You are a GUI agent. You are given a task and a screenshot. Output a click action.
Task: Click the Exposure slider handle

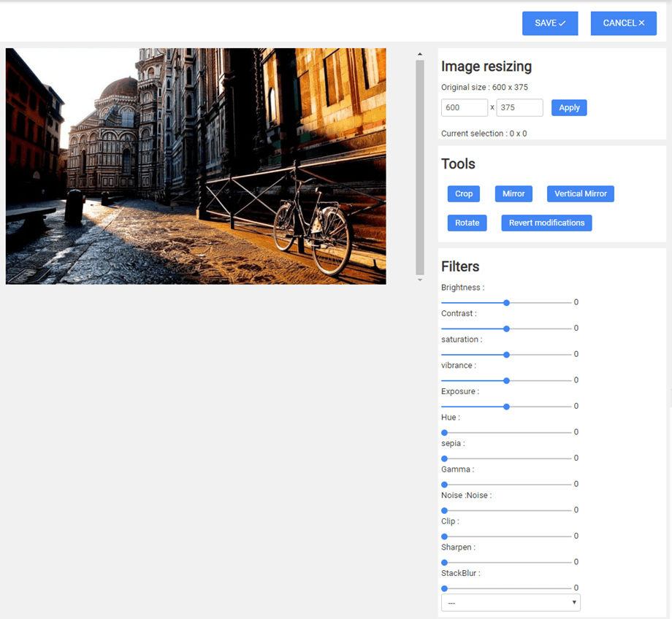click(x=506, y=407)
